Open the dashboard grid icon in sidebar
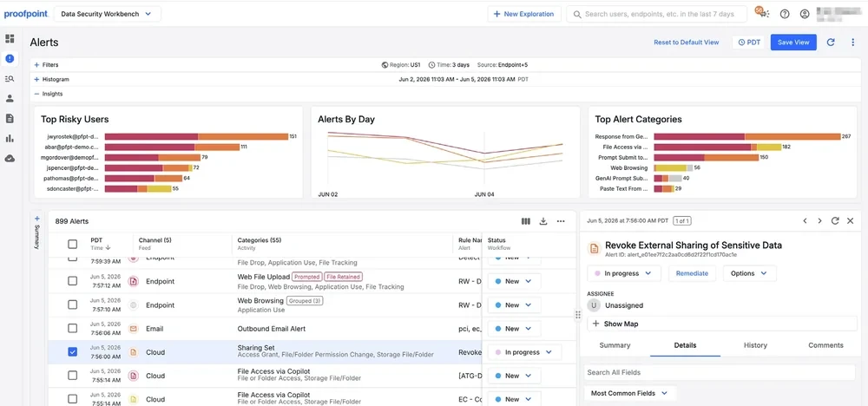The height and width of the screenshot is (406, 868). pos(10,39)
